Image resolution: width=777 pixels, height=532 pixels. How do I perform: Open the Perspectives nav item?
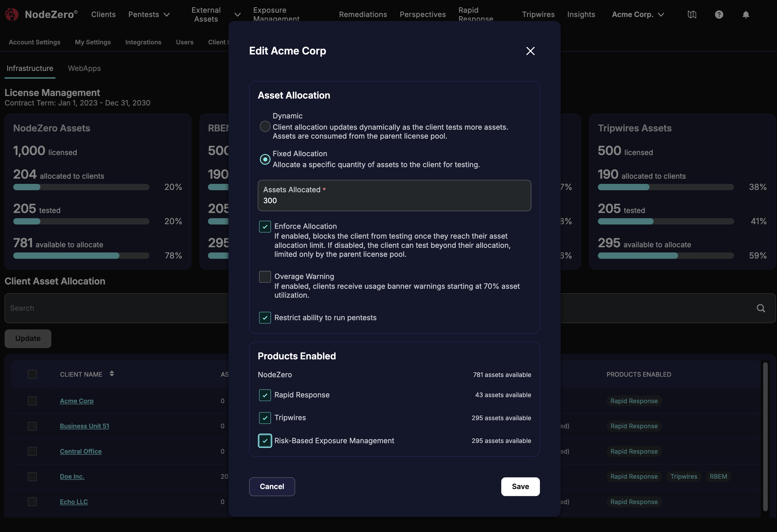[423, 14]
